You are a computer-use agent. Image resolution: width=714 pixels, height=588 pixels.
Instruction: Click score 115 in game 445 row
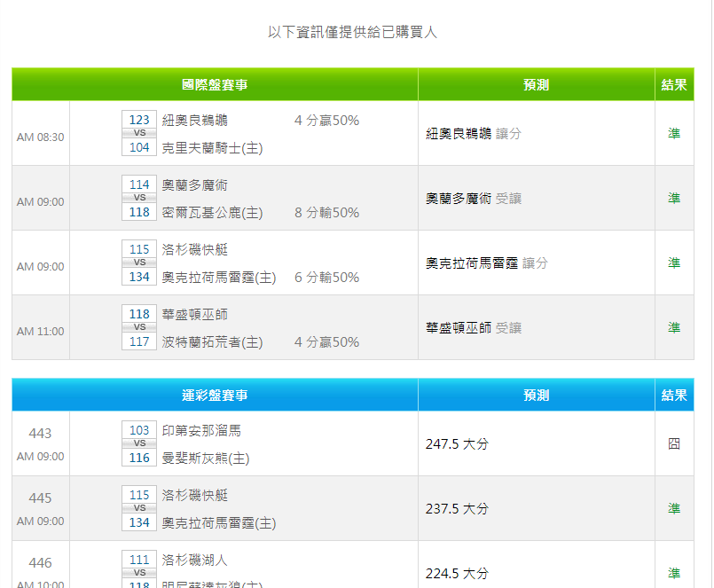click(x=139, y=495)
